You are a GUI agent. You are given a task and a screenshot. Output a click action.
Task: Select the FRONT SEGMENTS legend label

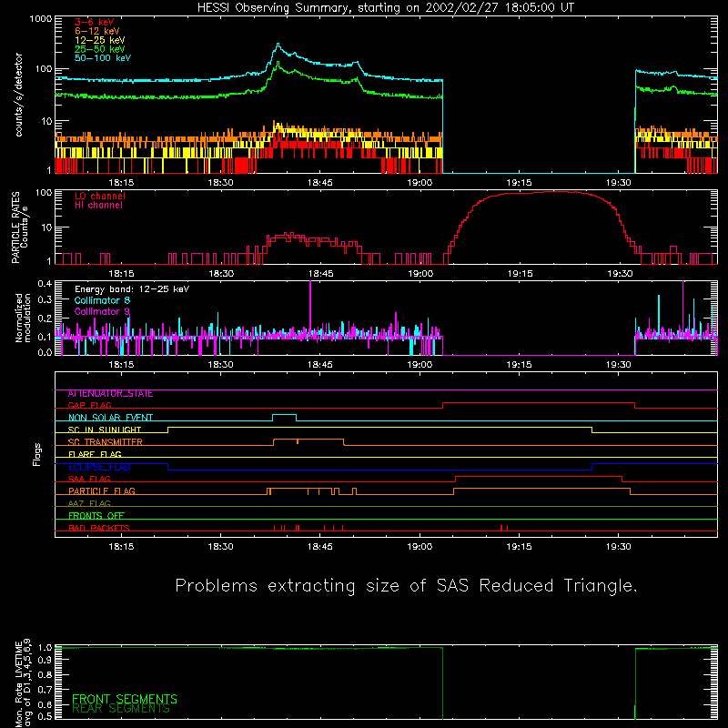(x=125, y=699)
